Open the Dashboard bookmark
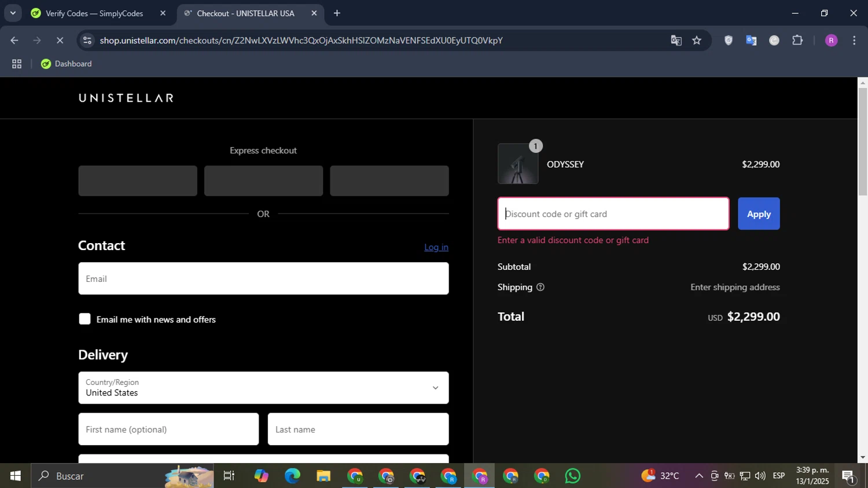This screenshot has height=488, width=868. (x=67, y=64)
